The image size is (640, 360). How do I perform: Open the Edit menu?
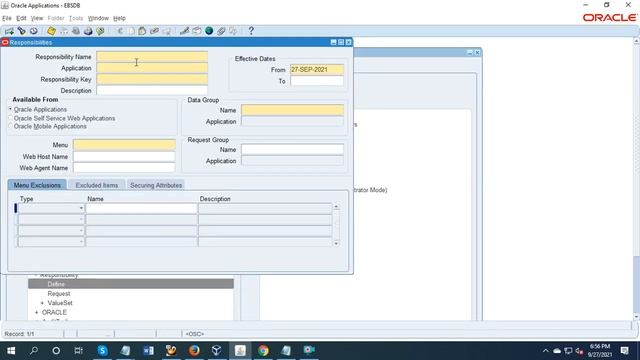click(21, 18)
